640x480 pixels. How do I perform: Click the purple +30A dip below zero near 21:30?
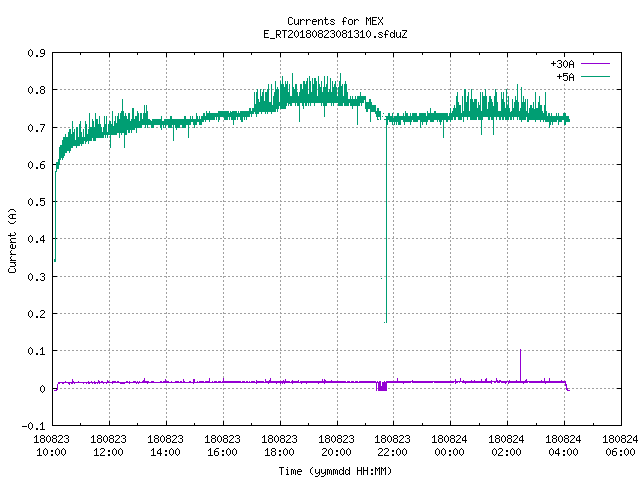click(382, 386)
